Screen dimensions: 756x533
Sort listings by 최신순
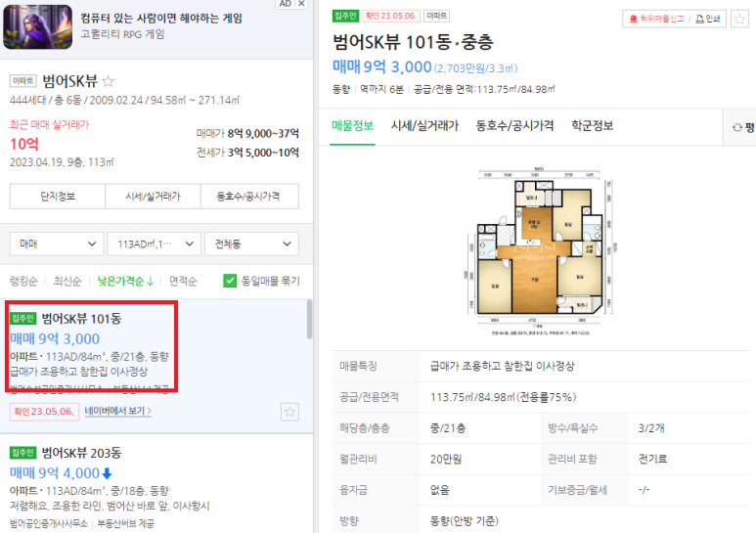(67, 281)
